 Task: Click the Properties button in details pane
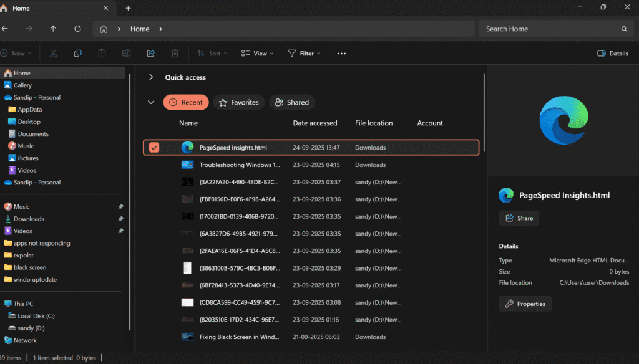click(x=525, y=304)
